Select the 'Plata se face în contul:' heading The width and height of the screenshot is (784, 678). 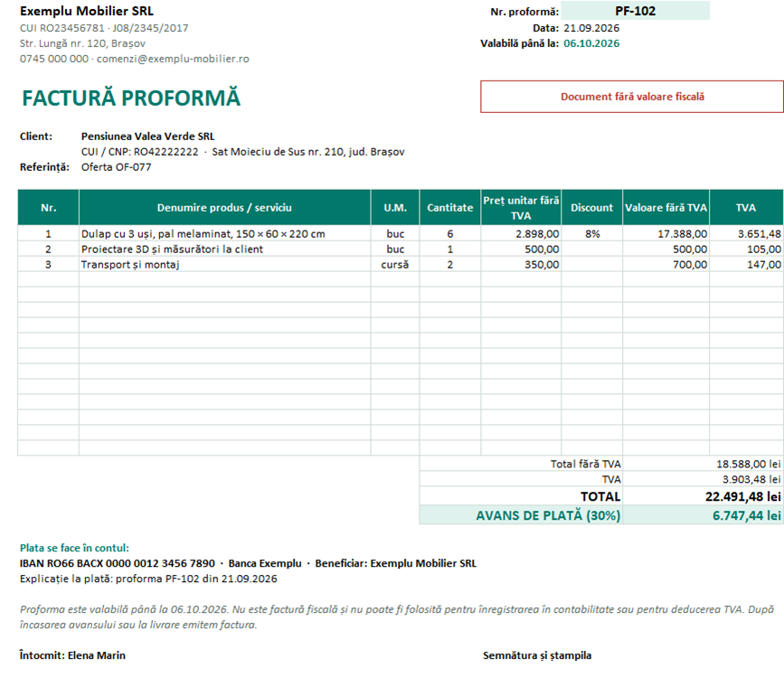[x=74, y=548]
